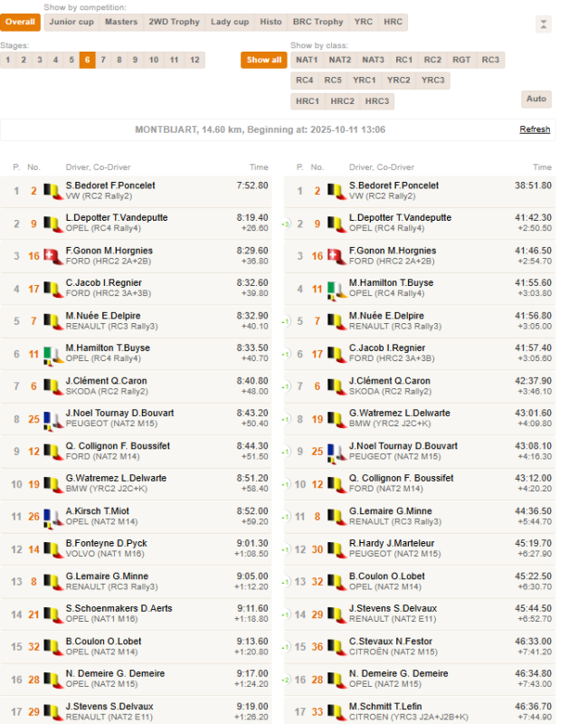Filter results by HRC1 class
The image size is (588, 724).
pyautogui.click(x=308, y=101)
